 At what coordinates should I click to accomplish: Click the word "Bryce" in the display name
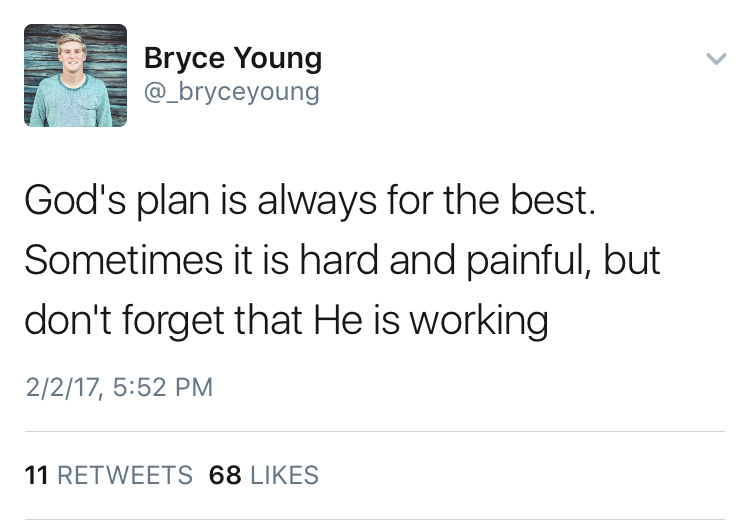point(184,59)
